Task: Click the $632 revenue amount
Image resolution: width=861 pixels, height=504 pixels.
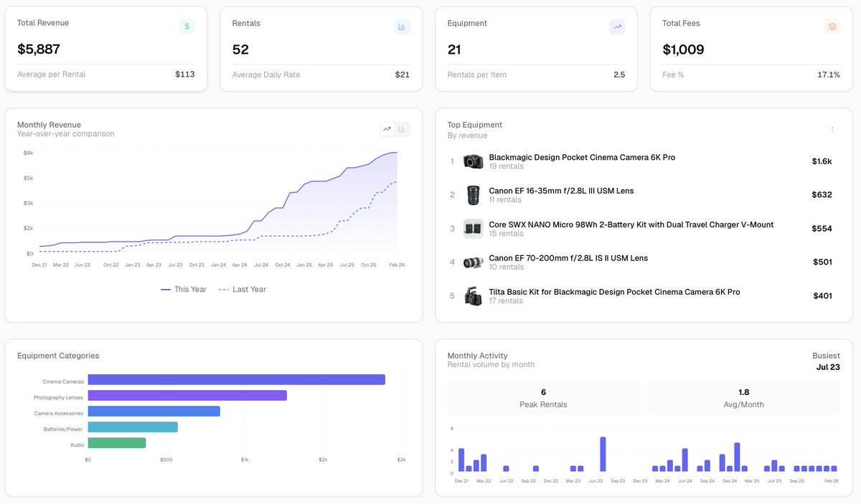Action: (822, 195)
